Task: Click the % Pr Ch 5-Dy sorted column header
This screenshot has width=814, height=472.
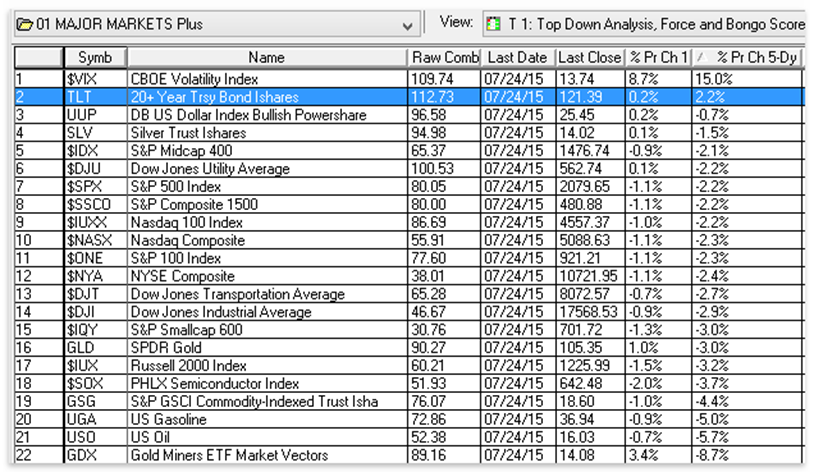Action: pyautogui.click(x=747, y=57)
